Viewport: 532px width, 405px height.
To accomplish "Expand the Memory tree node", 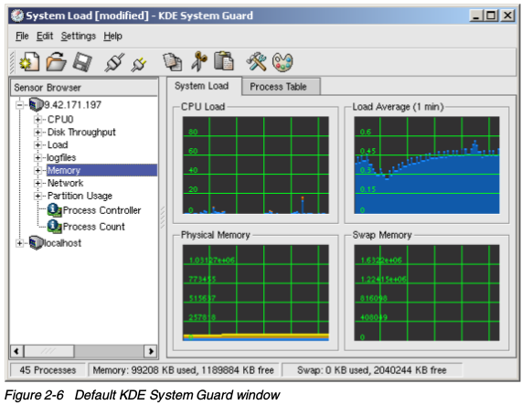I will click(x=38, y=170).
